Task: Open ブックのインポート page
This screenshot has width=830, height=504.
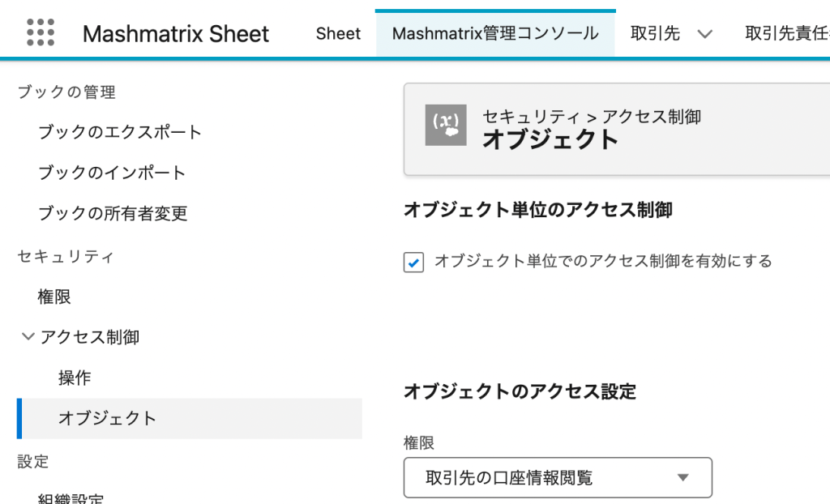Action: coord(112,173)
